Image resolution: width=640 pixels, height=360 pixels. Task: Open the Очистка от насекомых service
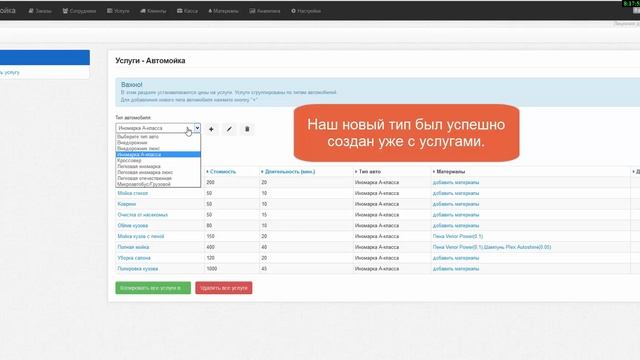point(142,215)
